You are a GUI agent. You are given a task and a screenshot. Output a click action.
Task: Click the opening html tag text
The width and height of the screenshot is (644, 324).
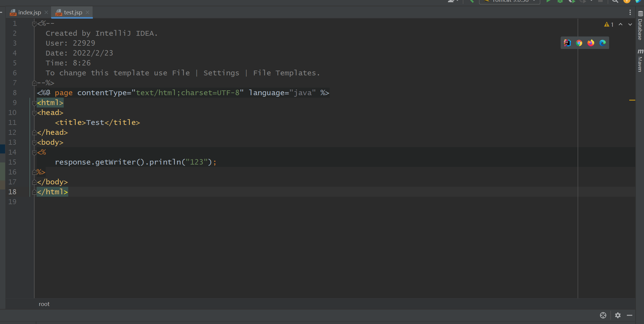point(50,103)
